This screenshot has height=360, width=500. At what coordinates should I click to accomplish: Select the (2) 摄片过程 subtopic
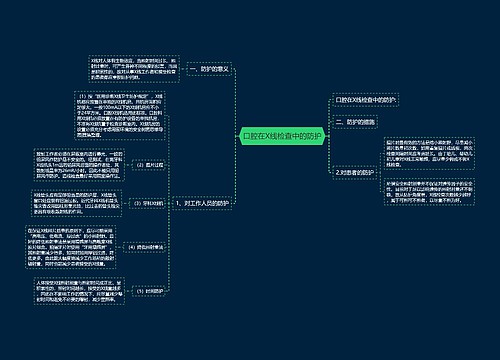coord(149,165)
